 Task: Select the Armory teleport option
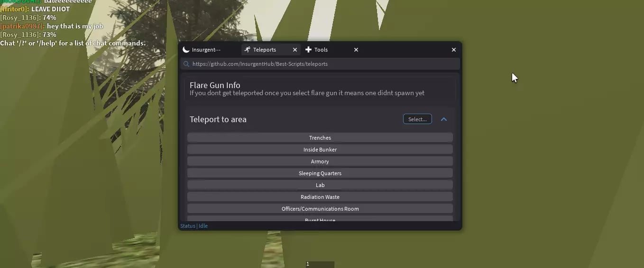(320, 161)
